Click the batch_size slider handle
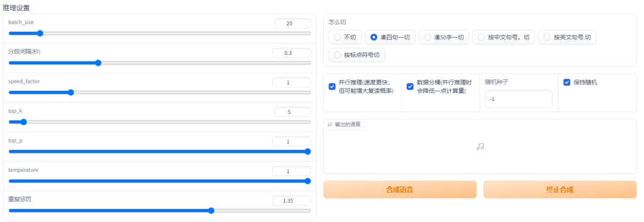Image resolution: width=644 pixels, height=222 pixels. [x=40, y=33]
